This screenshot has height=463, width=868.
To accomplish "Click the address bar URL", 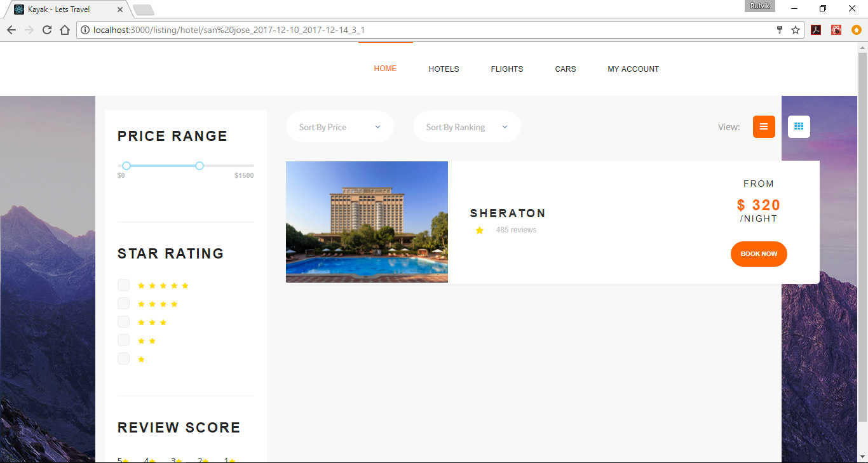I will [229, 30].
